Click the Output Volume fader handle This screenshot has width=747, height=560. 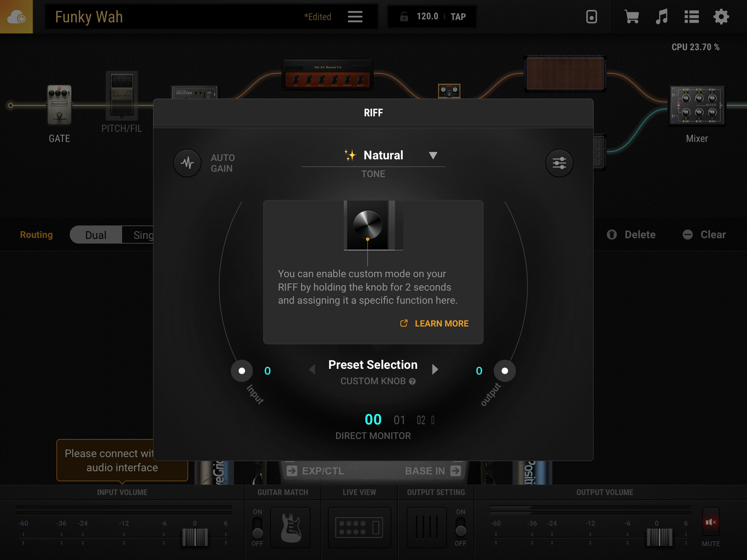[x=660, y=537]
